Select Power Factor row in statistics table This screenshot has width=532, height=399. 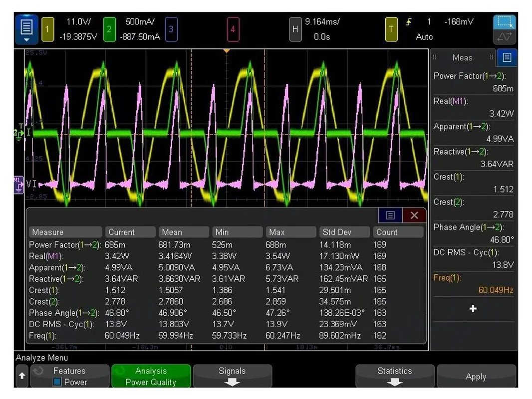(226, 245)
